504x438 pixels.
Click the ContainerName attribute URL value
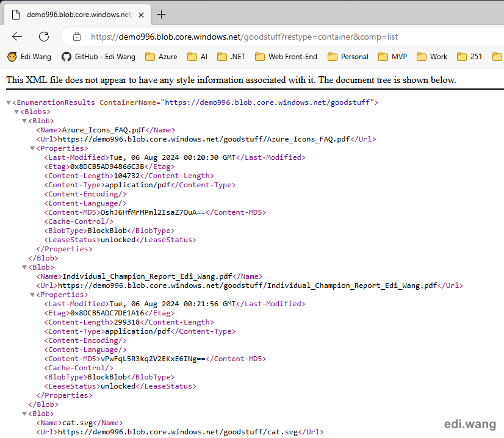pos(267,102)
